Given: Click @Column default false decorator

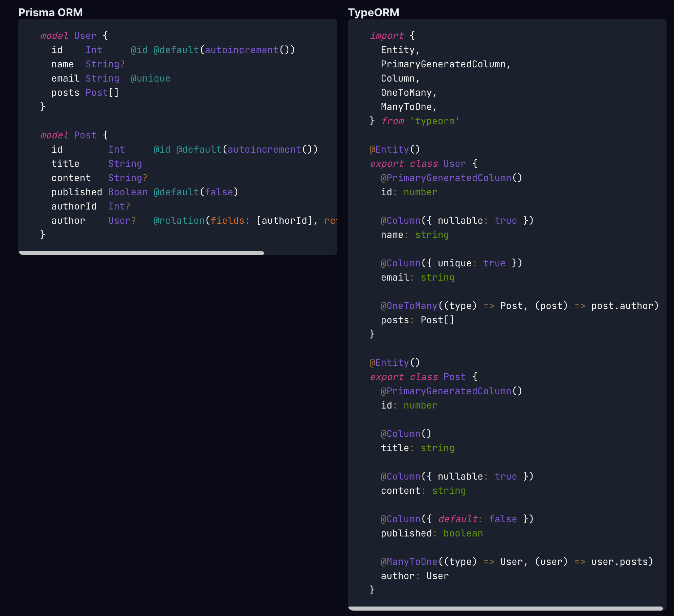Looking at the screenshot, I should point(457,519).
